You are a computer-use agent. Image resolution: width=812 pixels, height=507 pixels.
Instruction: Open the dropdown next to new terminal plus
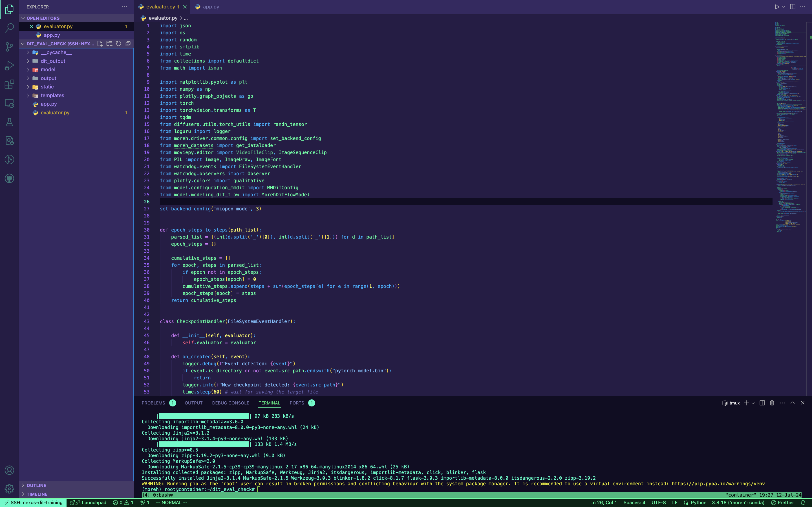[x=753, y=403]
